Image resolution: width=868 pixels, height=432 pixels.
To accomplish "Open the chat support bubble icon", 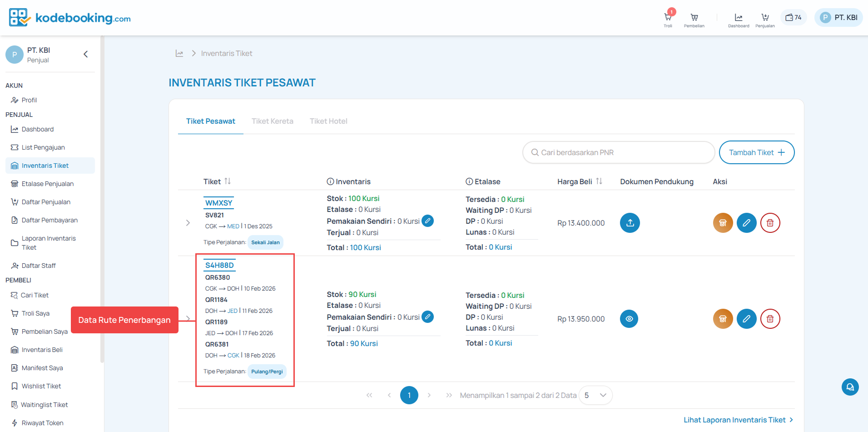I will point(850,387).
